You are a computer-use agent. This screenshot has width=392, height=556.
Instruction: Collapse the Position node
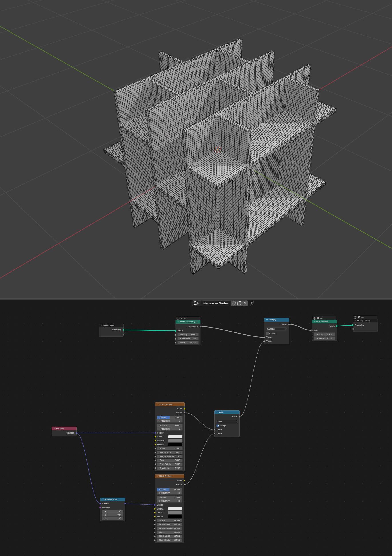click(x=54, y=428)
